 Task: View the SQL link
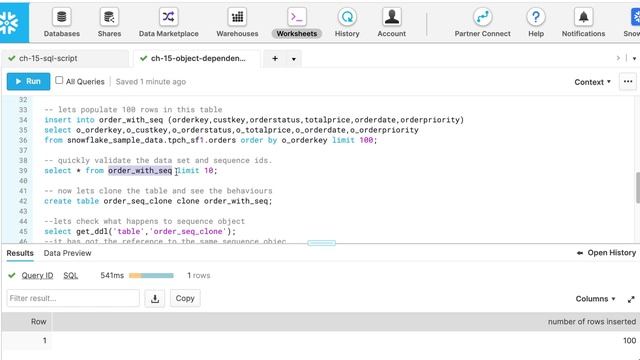click(71, 276)
